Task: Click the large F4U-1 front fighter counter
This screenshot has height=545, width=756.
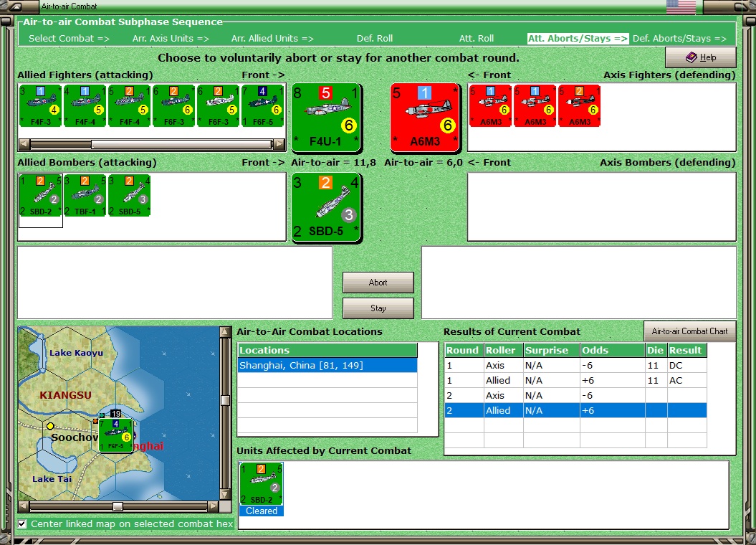Action: [x=327, y=117]
